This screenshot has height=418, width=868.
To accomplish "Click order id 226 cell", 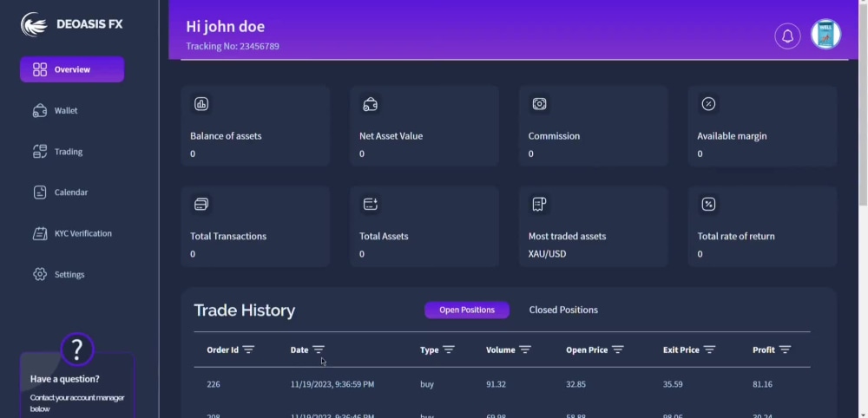I will click(214, 384).
